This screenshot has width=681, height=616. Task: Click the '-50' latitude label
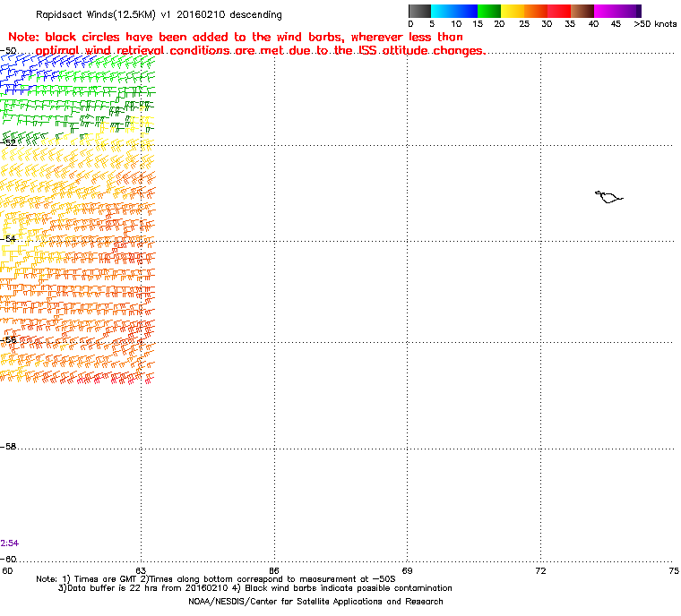[x=8, y=51]
